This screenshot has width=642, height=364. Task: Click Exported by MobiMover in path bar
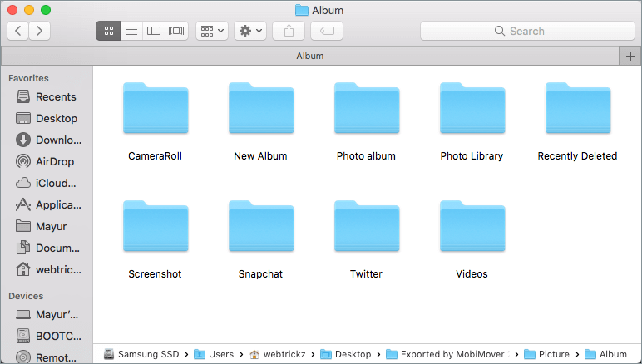pos(447,354)
